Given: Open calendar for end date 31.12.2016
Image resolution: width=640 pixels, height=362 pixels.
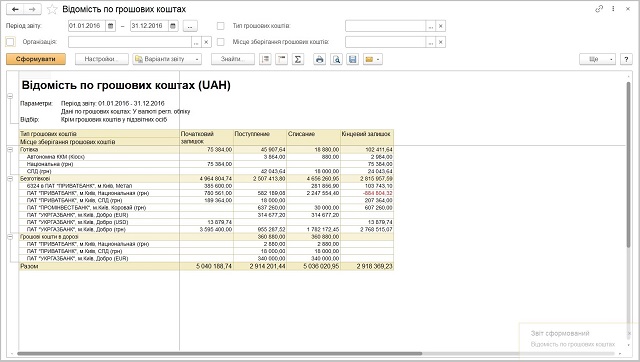Looking at the screenshot, I should [173, 26].
